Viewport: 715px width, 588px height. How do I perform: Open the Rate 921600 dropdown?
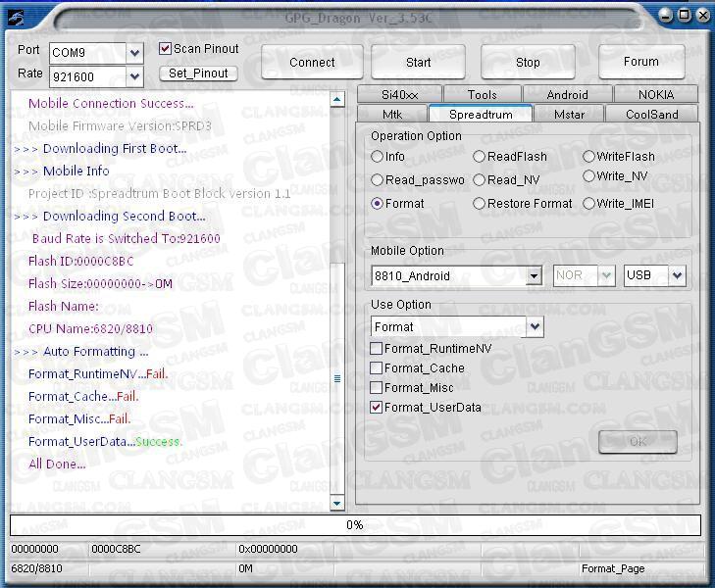pos(134,76)
